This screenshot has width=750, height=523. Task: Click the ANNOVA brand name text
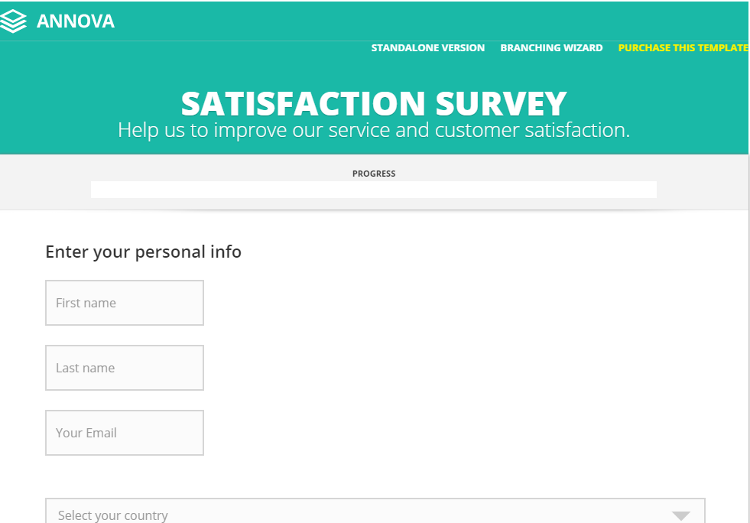tap(76, 21)
